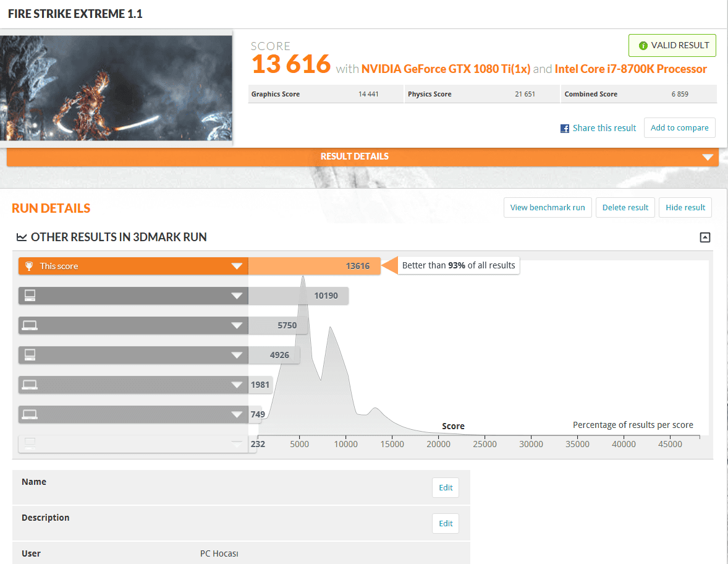The width and height of the screenshot is (728, 564).
Task: Open the NVIDIA GeForce GTX 1080 Ti link
Action: click(446, 69)
